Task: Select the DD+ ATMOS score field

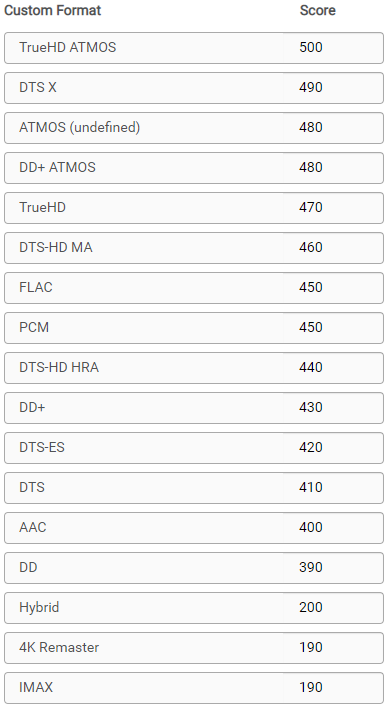Action: click(x=333, y=168)
